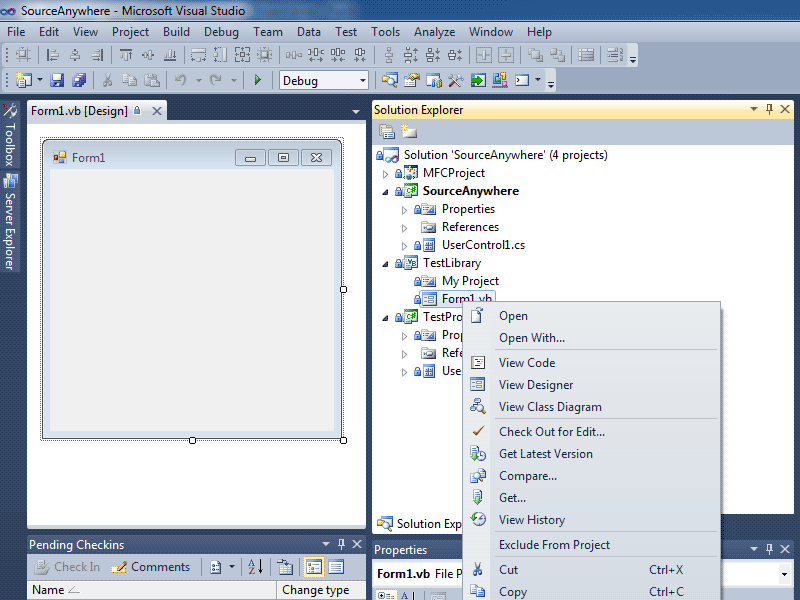
Task: Select View History in the context menu
Action: (532, 519)
